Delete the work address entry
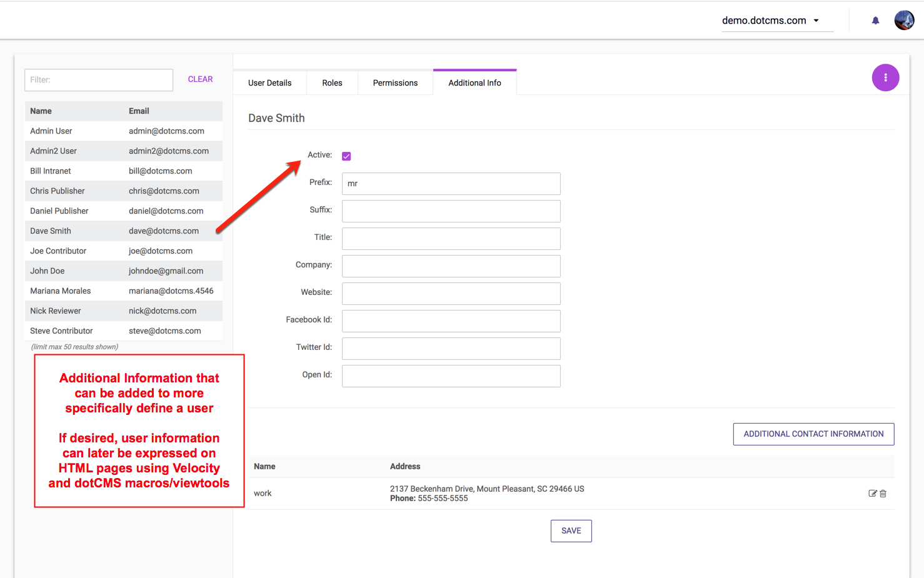Viewport: 924px width, 578px height. click(883, 494)
